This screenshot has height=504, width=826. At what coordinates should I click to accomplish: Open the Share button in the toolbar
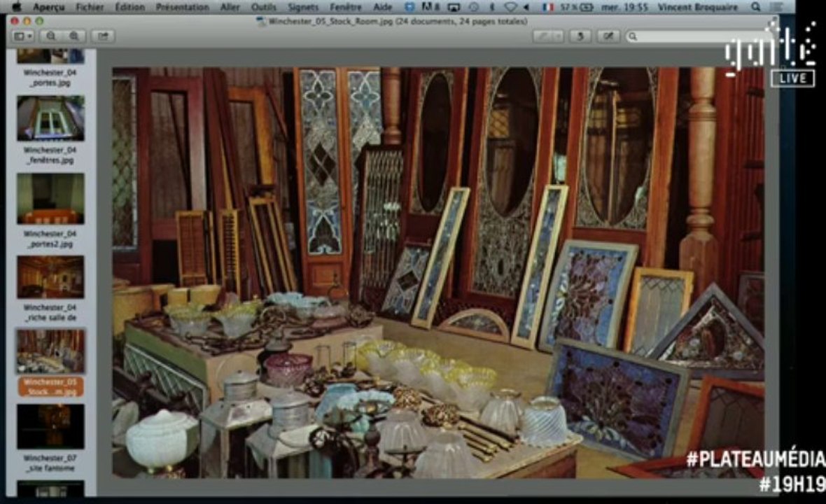pyautogui.click(x=103, y=36)
